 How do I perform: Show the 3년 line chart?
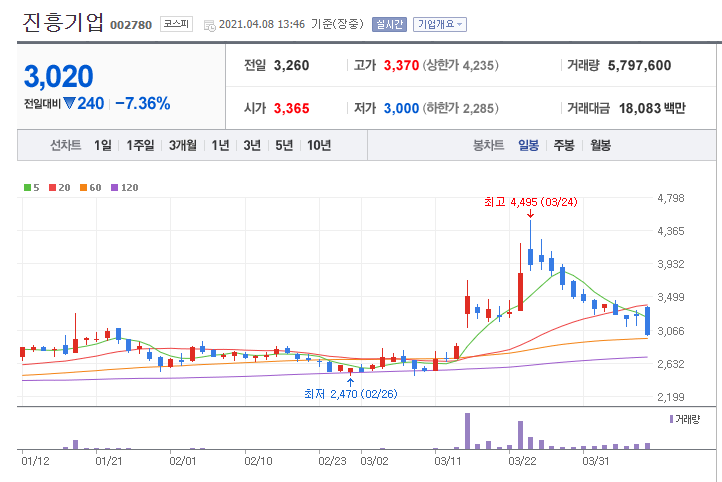coord(252,145)
